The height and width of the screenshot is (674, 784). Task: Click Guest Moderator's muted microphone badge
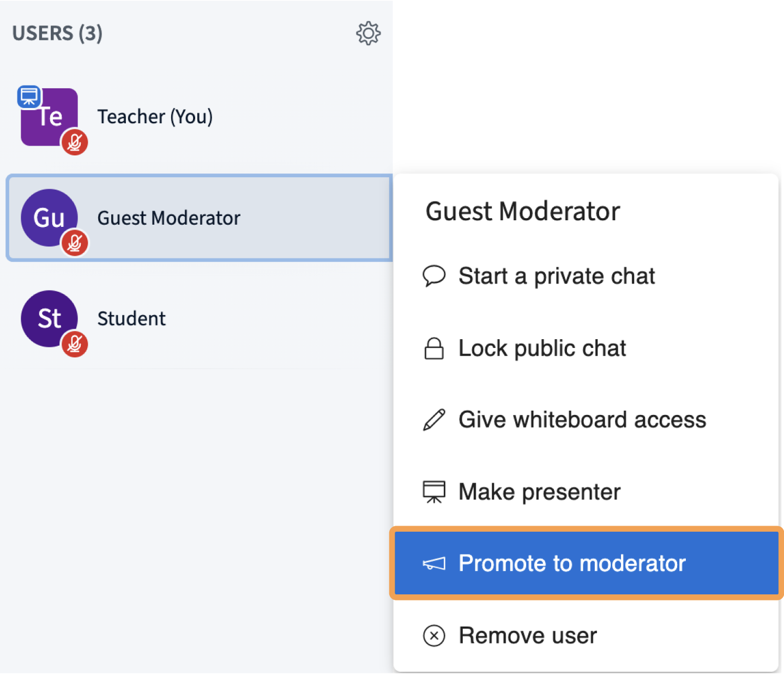75,243
